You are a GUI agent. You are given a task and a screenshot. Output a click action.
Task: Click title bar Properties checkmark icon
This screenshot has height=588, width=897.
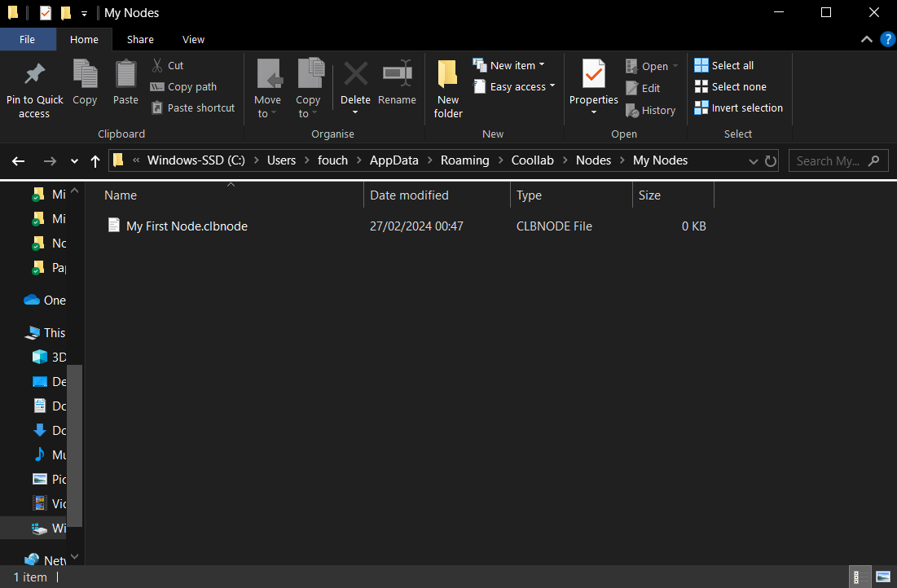[x=45, y=12]
